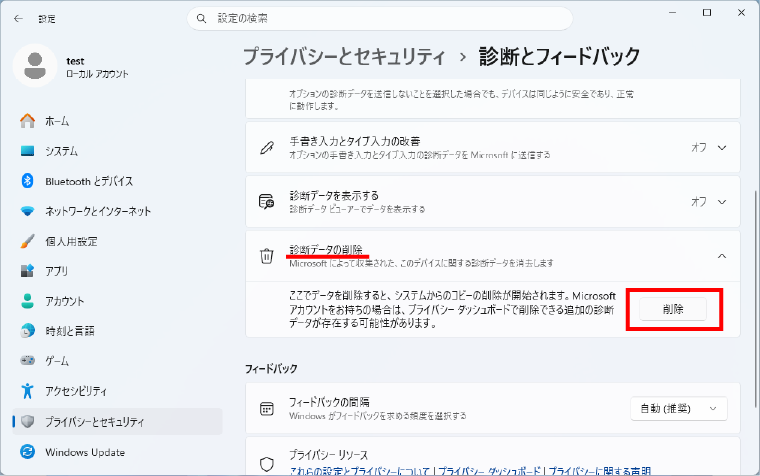This screenshot has height=476, width=760.
Task: Click the Accounts person icon
Action: [x=28, y=301]
